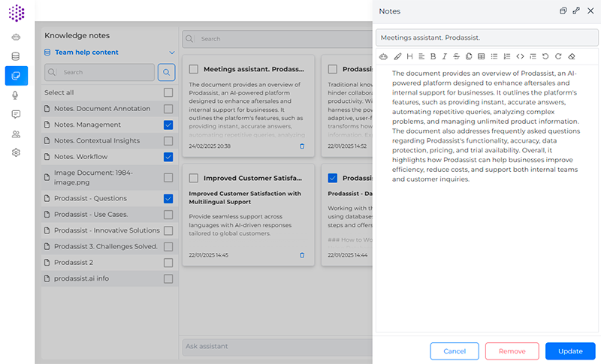Insert a numbered list in the note
The image size is (601, 364).
click(x=506, y=56)
